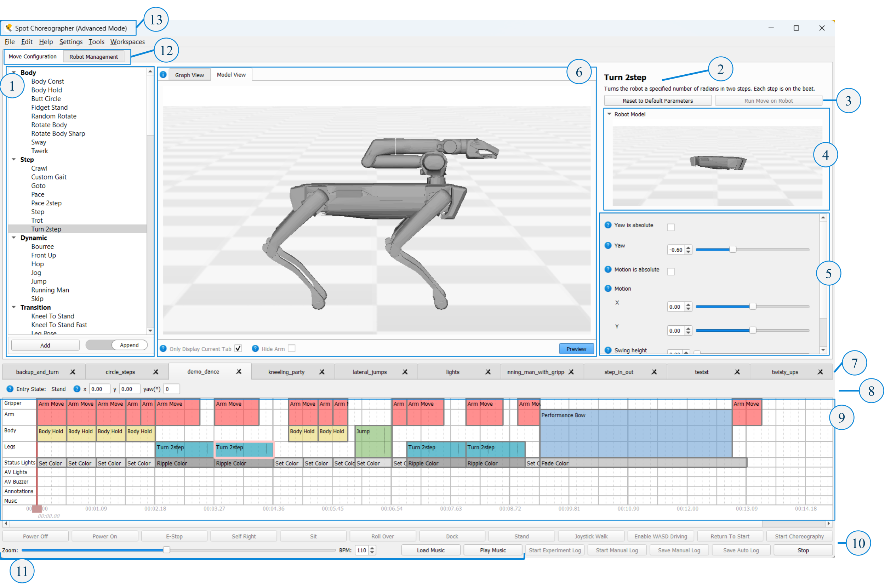Image resolution: width=885 pixels, height=588 pixels.
Task: Click help icon next to Yaw is absolute
Action: click(x=608, y=225)
